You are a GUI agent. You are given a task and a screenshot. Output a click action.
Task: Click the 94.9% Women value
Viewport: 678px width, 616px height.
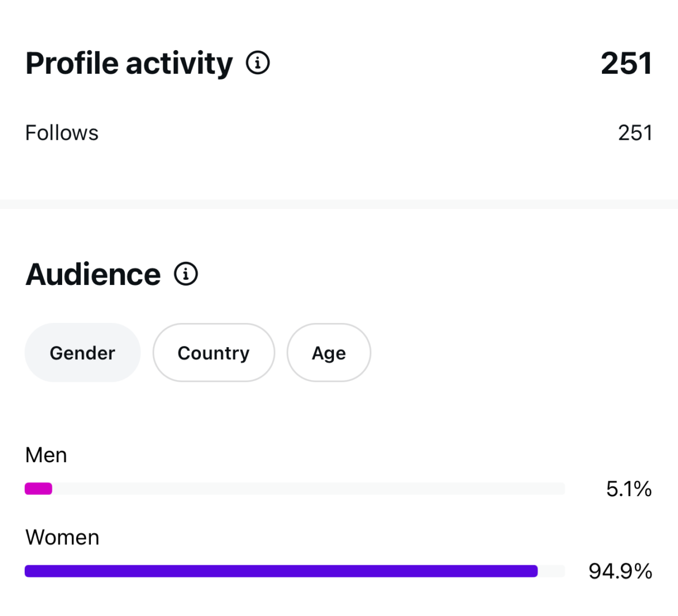pos(620,571)
